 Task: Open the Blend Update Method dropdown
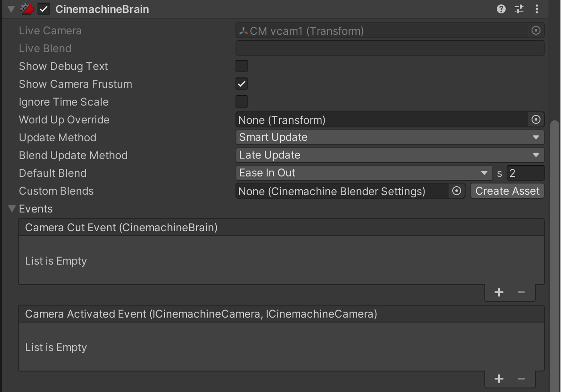click(389, 155)
